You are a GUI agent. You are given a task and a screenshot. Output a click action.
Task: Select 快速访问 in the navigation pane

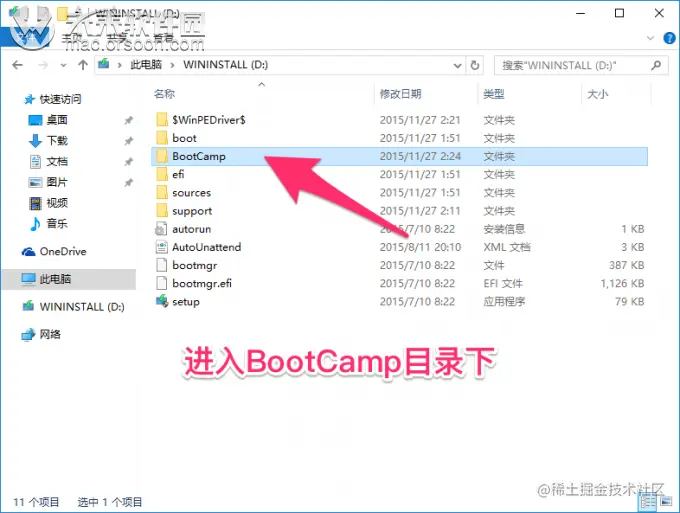click(60, 99)
